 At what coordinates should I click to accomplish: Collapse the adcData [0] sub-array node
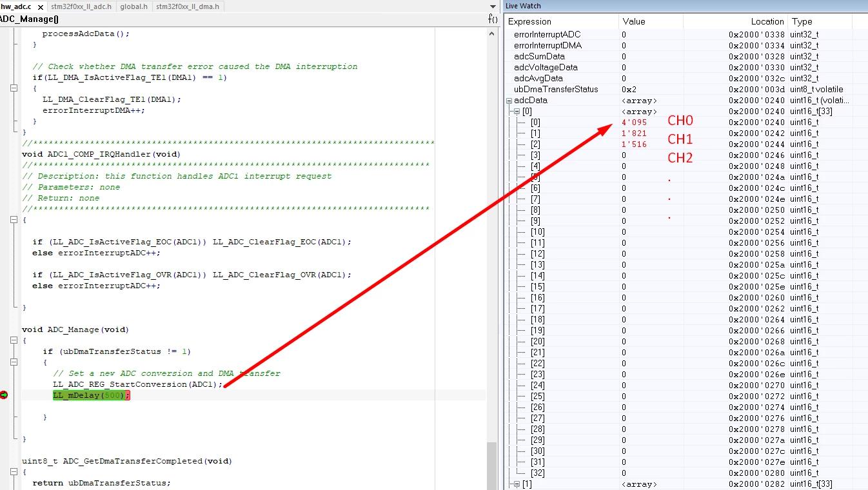517,112
